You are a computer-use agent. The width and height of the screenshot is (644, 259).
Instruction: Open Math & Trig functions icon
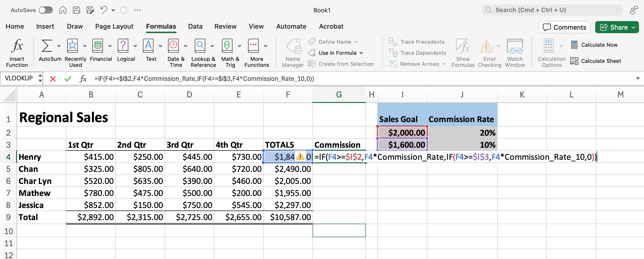pos(227,46)
